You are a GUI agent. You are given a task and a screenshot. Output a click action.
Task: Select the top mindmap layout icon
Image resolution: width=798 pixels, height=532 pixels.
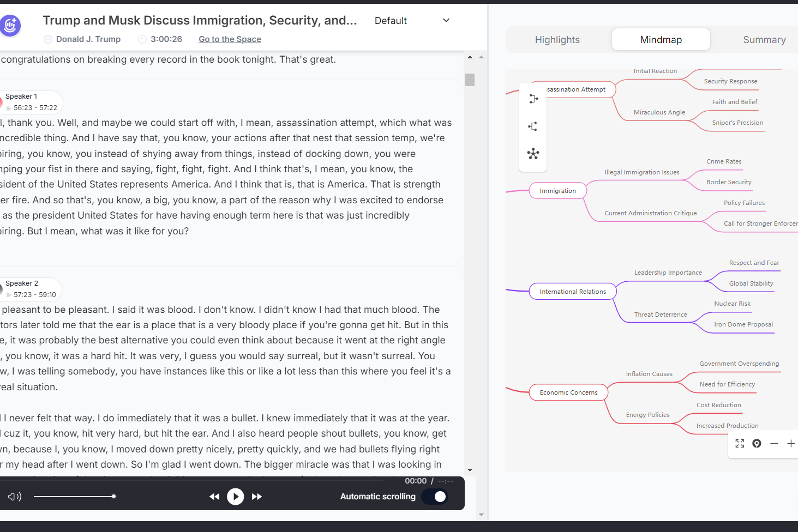(x=533, y=99)
